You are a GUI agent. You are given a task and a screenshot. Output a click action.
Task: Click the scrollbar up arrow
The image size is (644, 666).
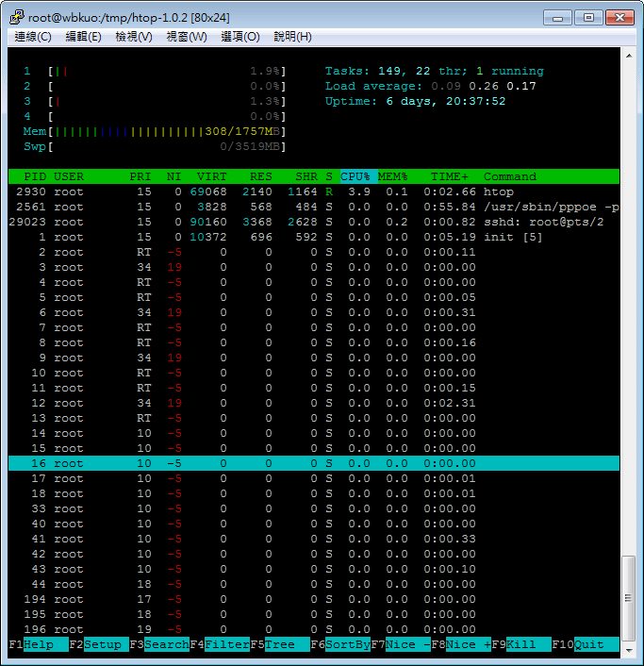[x=629, y=56]
